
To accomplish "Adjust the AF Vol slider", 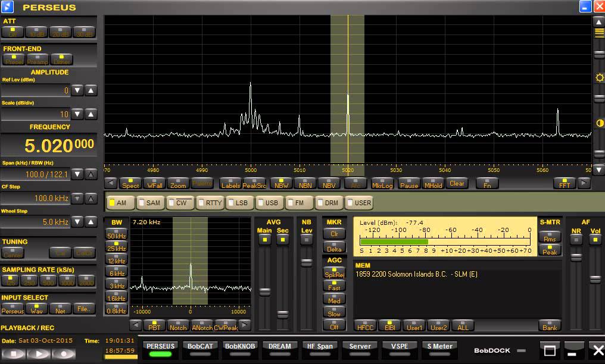I will click(x=595, y=279).
